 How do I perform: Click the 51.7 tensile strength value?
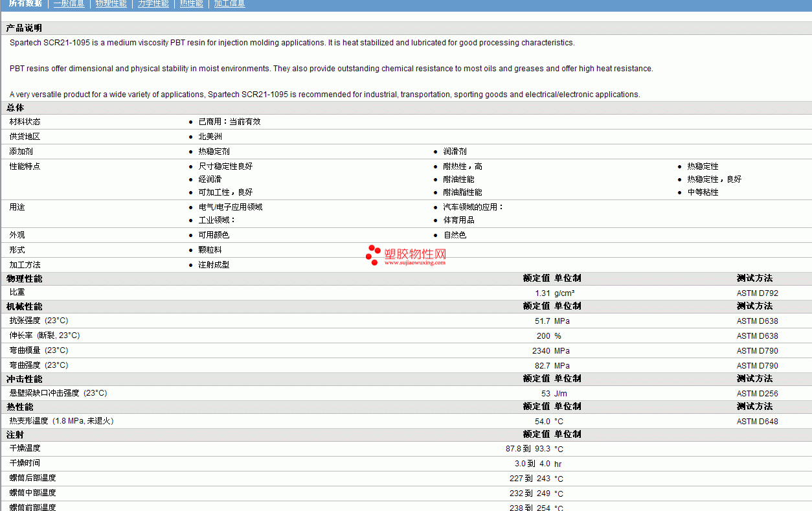543,321
